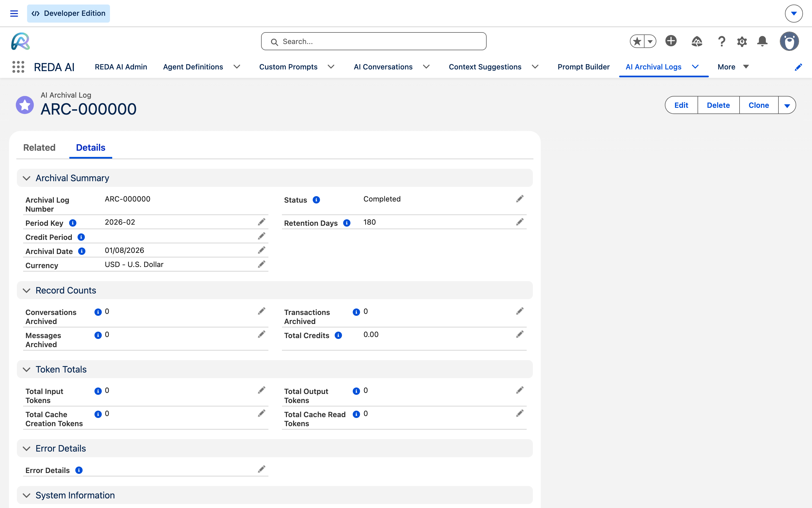Open the Trailhead guidance icon
The height and width of the screenshot is (508, 812).
pos(697,41)
